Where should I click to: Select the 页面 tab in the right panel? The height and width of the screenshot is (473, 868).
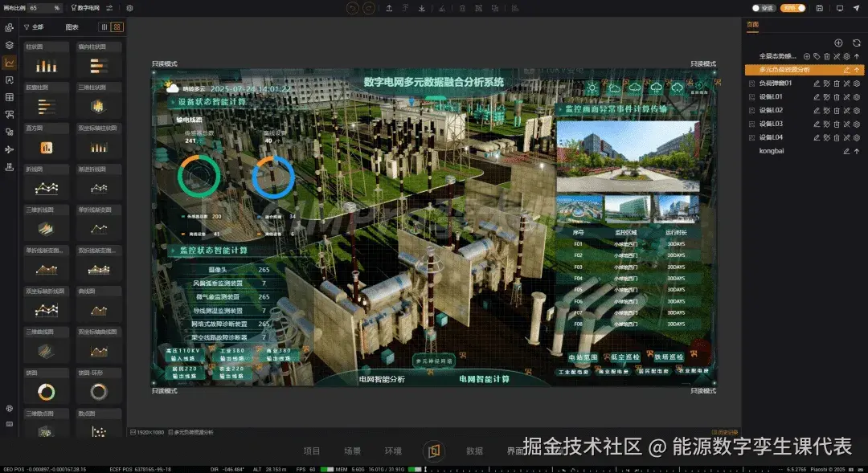751,25
